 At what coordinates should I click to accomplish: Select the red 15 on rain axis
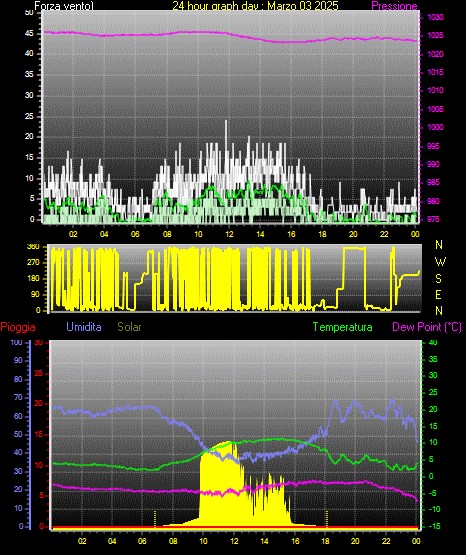tap(39, 435)
